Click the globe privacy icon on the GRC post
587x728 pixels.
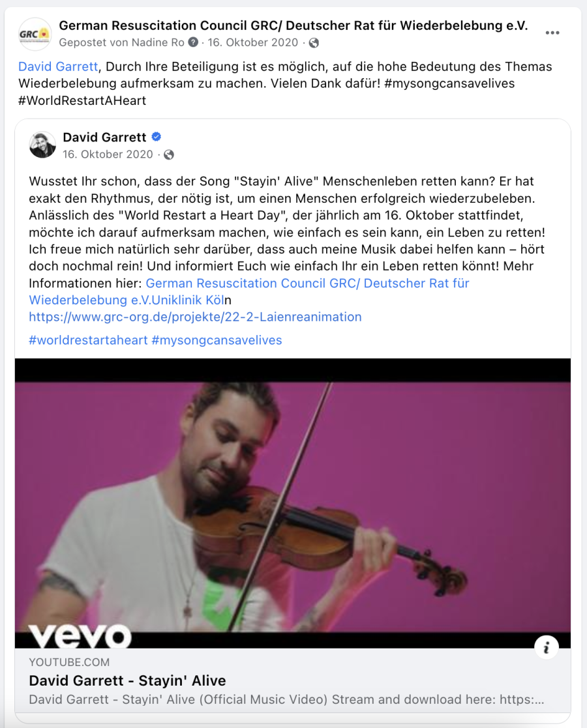(x=314, y=43)
